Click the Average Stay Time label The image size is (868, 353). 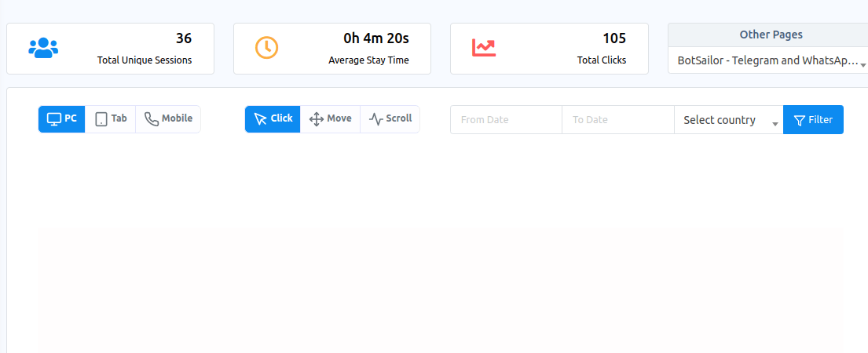coord(368,60)
